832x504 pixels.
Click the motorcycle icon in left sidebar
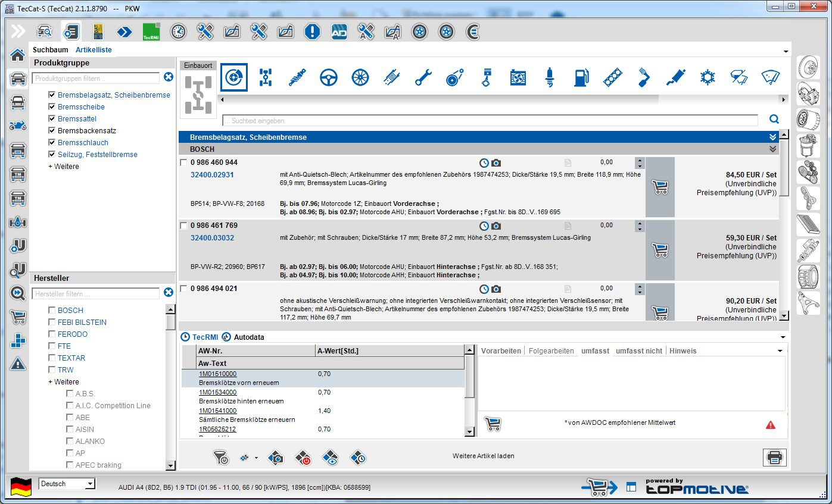coord(18,126)
